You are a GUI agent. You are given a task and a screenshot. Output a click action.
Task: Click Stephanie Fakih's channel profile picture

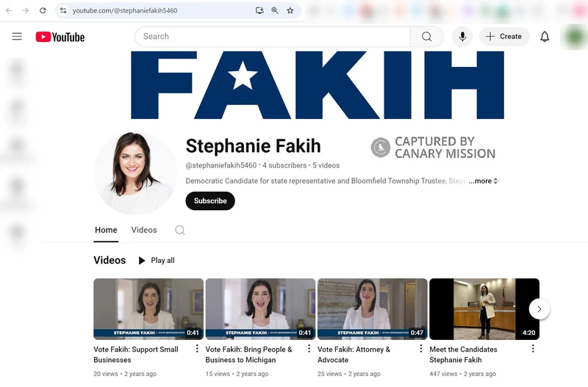click(135, 173)
